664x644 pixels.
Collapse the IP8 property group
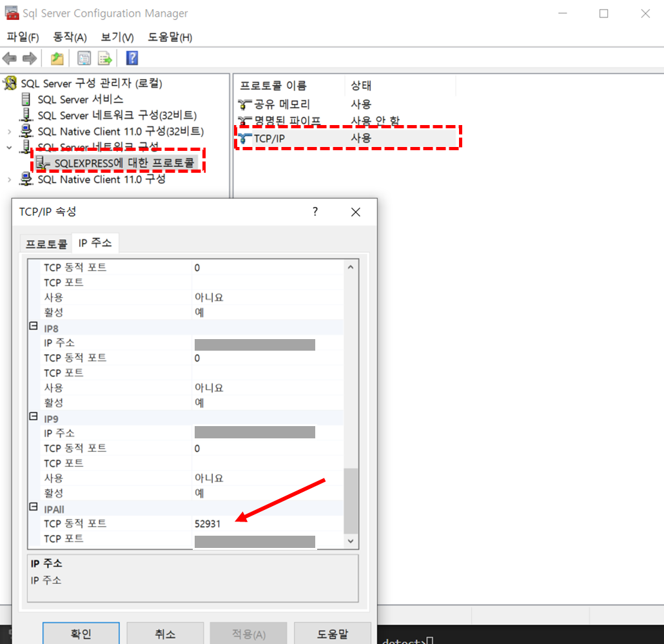34,326
